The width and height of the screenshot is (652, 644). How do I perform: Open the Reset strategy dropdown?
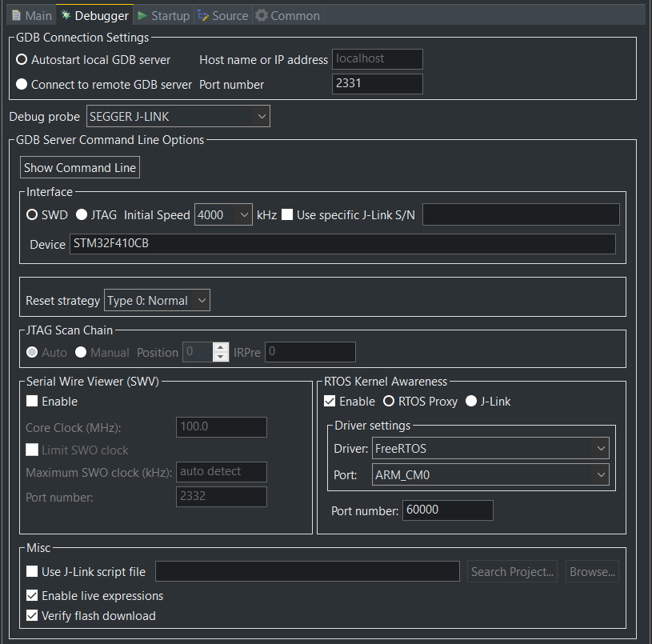pos(157,300)
